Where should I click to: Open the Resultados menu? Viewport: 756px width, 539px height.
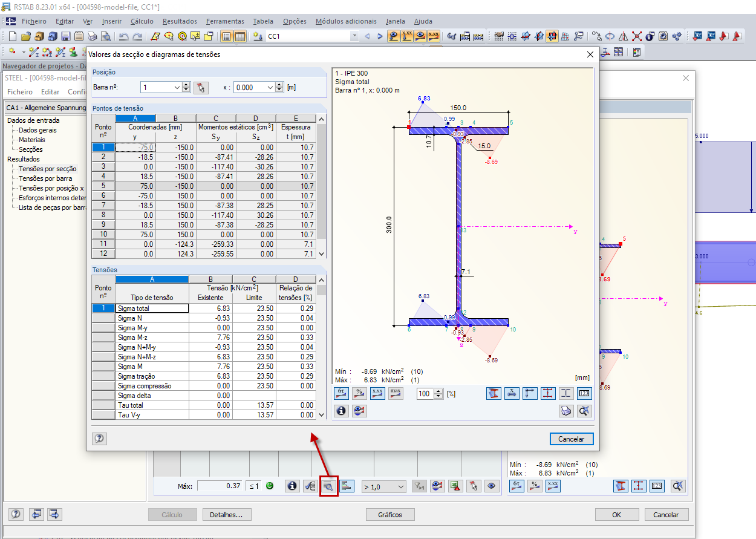click(180, 21)
